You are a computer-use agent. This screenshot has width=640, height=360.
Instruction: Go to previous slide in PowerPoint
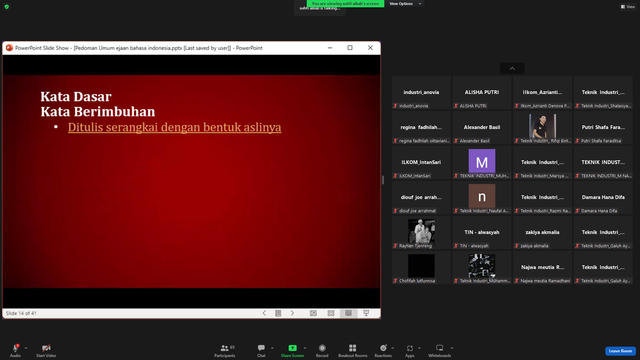click(x=264, y=313)
